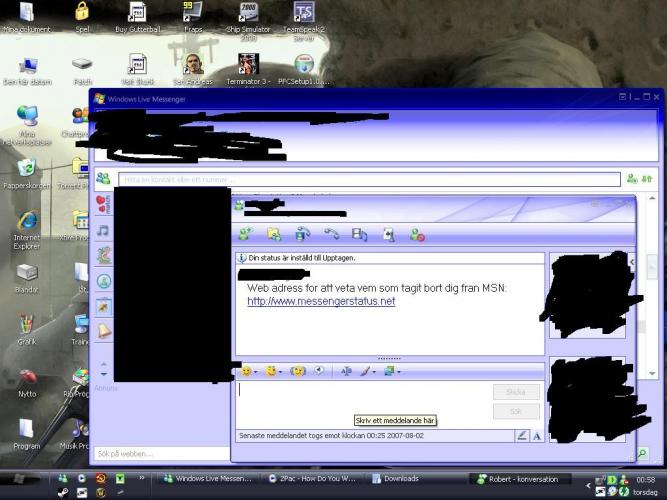Click the sort contacts arrows icon
Viewport: 667px width, 500px height.
647,179
